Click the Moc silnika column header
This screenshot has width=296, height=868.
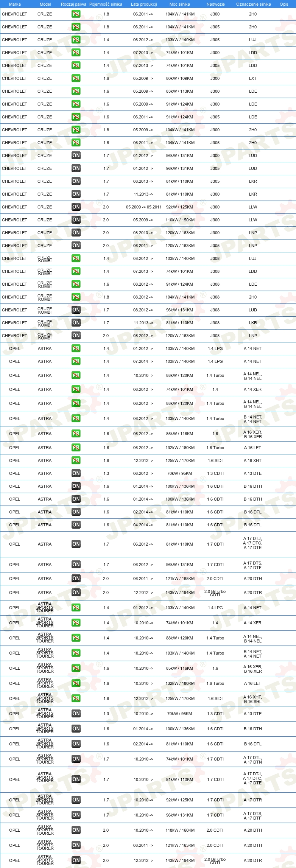pos(180,4)
